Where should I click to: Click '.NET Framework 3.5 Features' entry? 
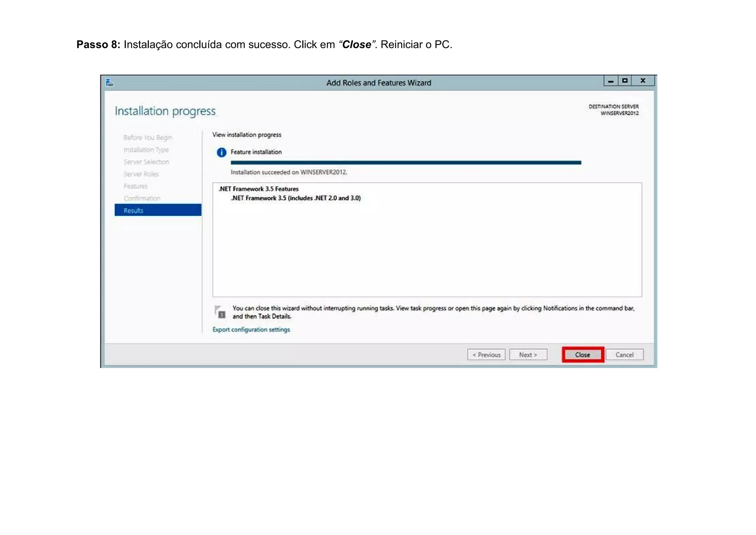coord(258,189)
